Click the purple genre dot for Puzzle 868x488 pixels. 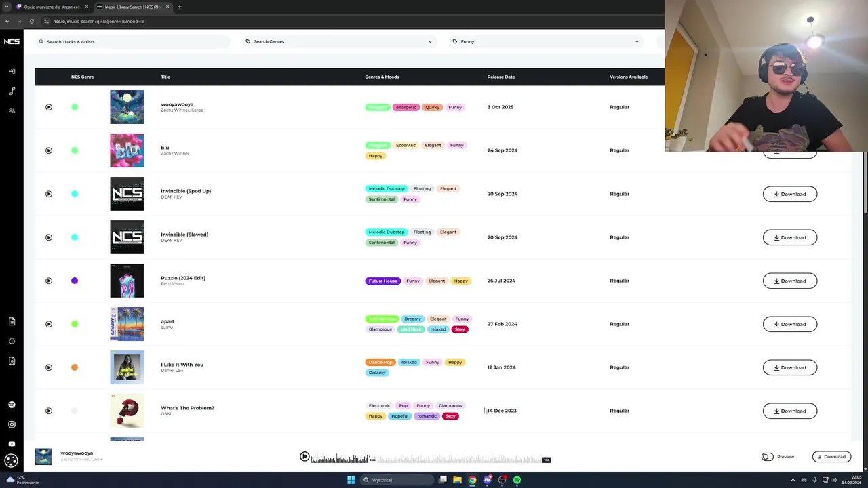click(75, 281)
